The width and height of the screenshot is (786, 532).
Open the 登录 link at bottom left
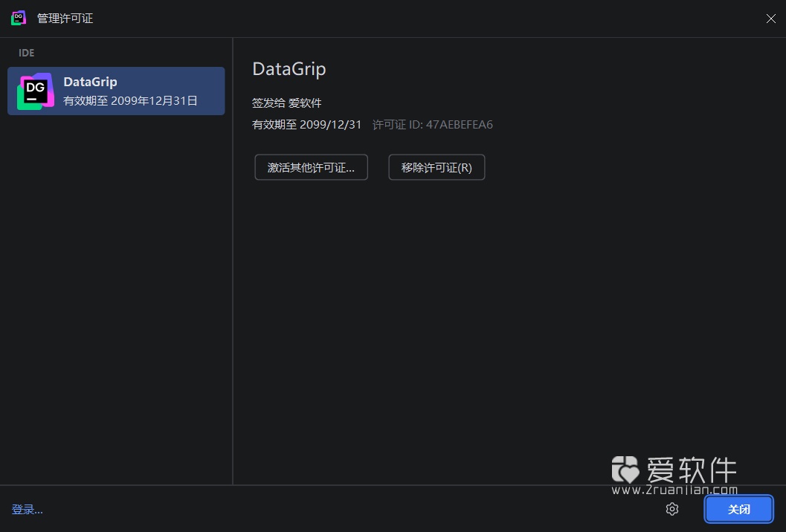coord(27,510)
